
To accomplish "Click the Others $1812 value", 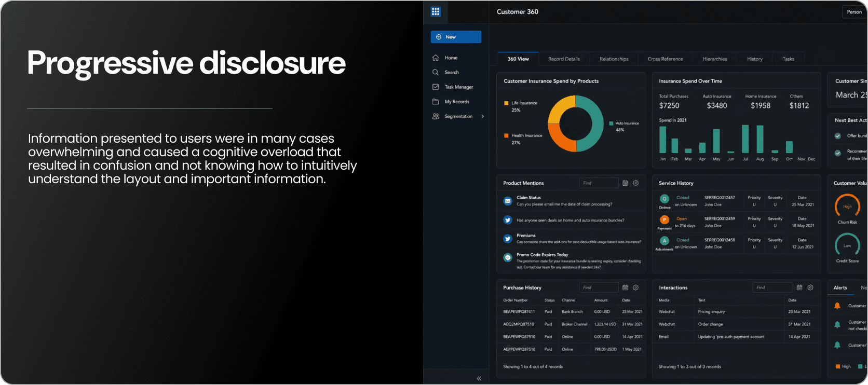I will (x=799, y=106).
